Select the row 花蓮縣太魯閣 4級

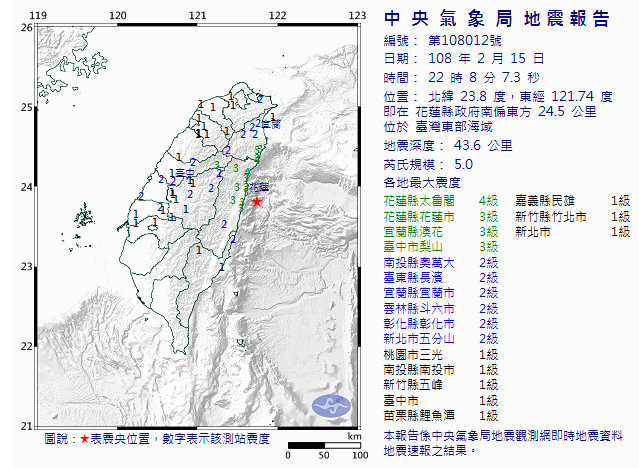441,201
